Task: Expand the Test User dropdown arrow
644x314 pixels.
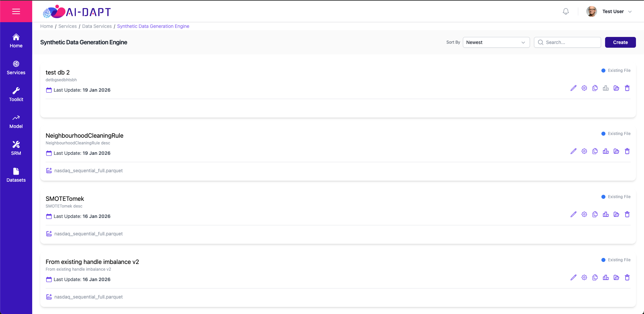Action: pos(630,11)
